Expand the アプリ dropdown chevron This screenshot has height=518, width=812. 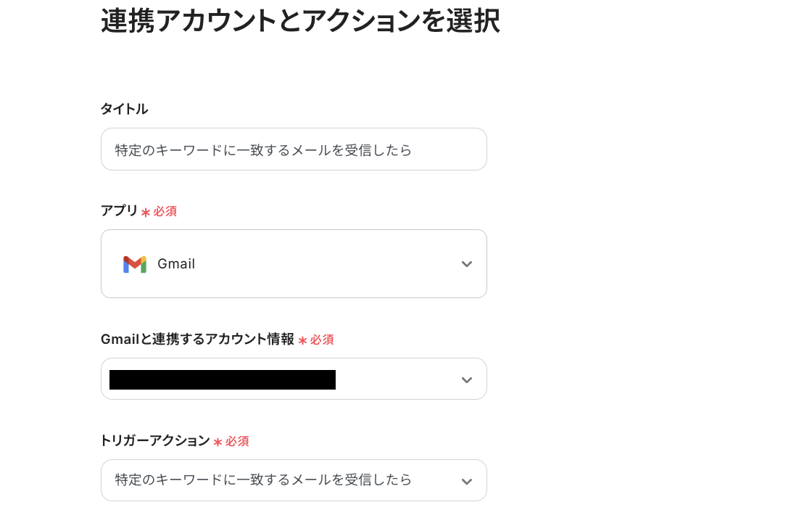pos(466,264)
